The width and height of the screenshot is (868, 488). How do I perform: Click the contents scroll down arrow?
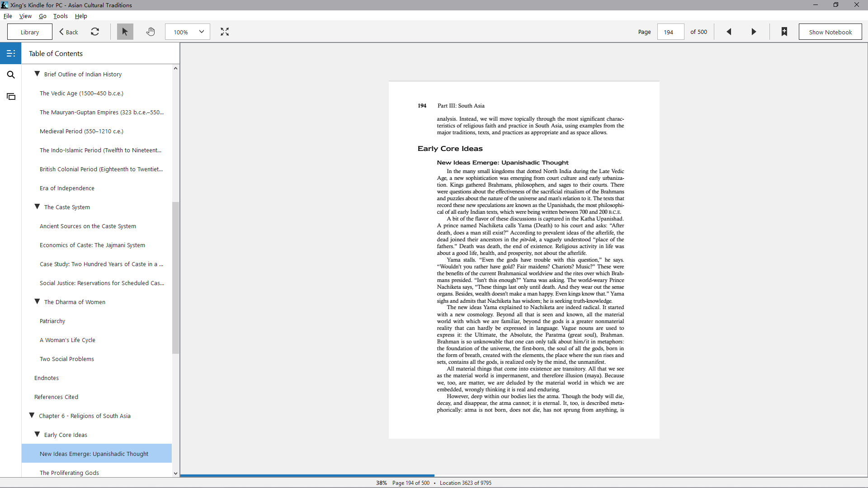pyautogui.click(x=175, y=473)
